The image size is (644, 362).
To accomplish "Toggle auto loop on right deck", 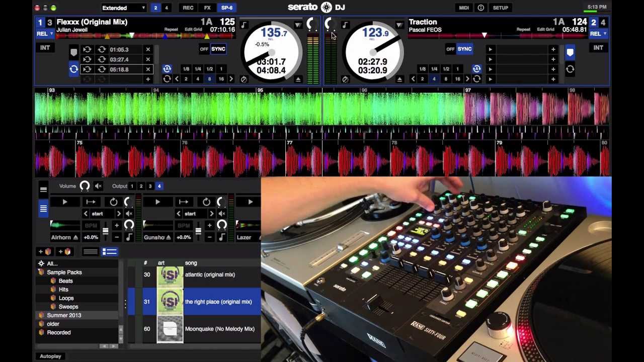I will [476, 69].
